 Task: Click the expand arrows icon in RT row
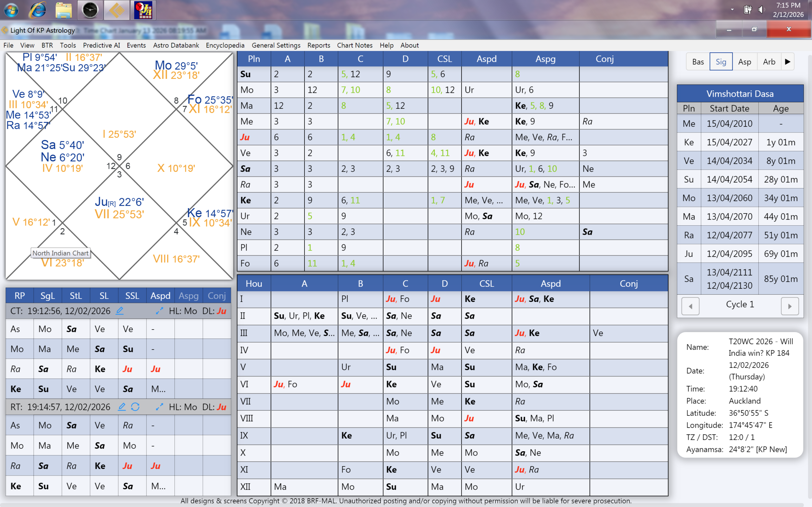(x=159, y=407)
